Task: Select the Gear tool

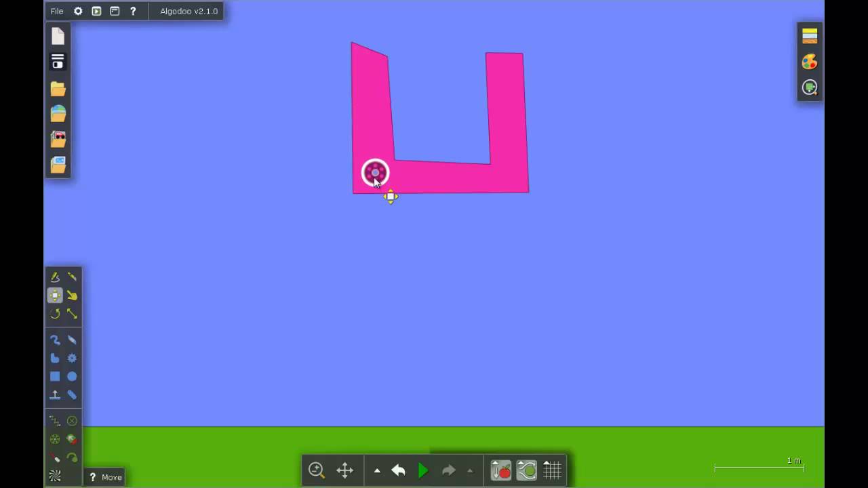Action: (x=72, y=358)
